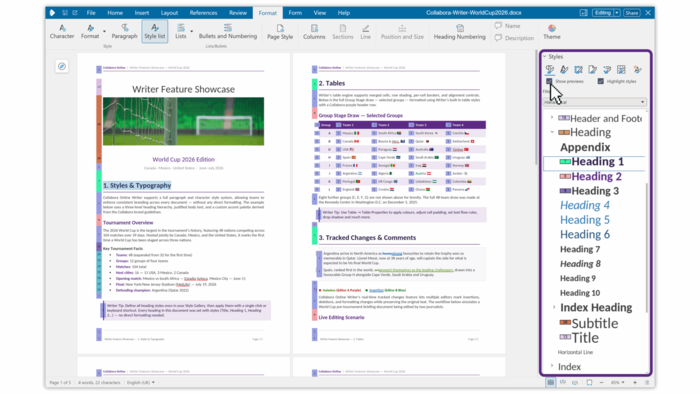Screen dimensions: 700x394
Task: Select List Styles in the Styles panel
Action: 607,70
